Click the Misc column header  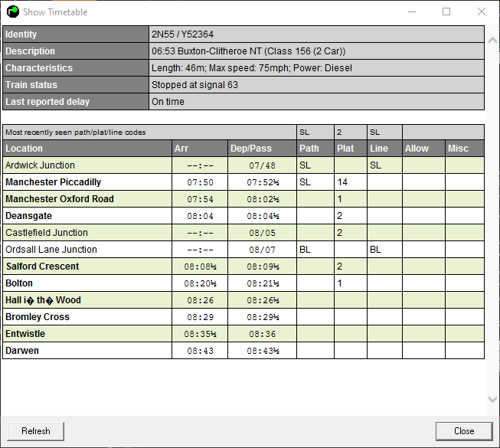pos(465,149)
